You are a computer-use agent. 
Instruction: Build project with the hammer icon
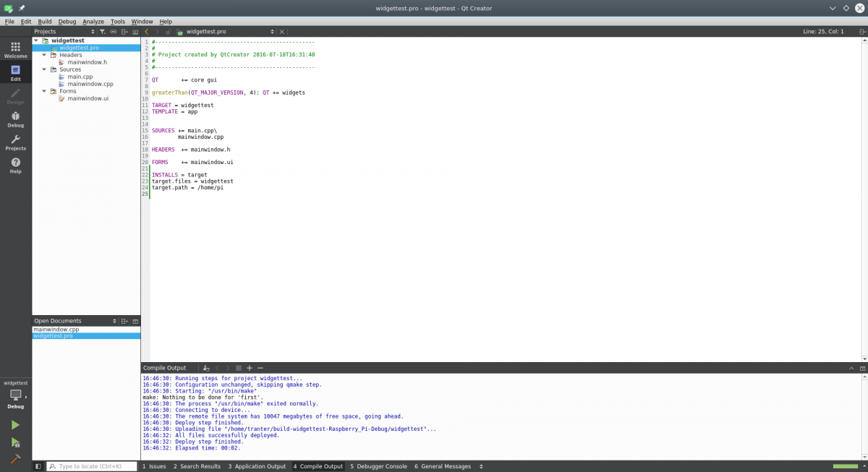[x=15, y=460]
